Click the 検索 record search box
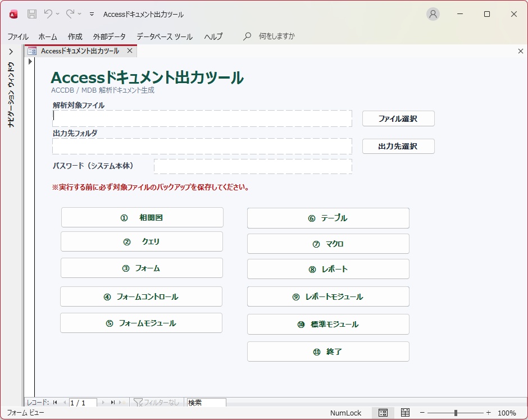This screenshot has height=420, width=528. [206, 403]
